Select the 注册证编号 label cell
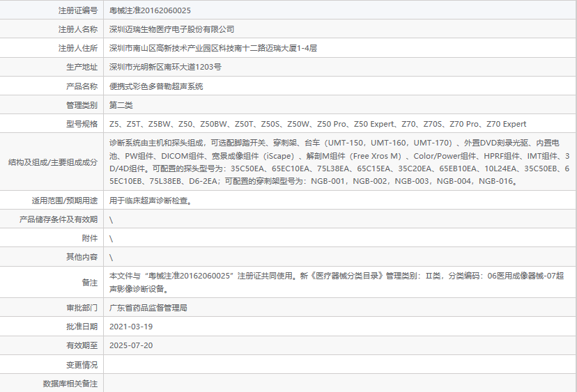This screenshot has width=577, height=392. pyautogui.click(x=78, y=10)
